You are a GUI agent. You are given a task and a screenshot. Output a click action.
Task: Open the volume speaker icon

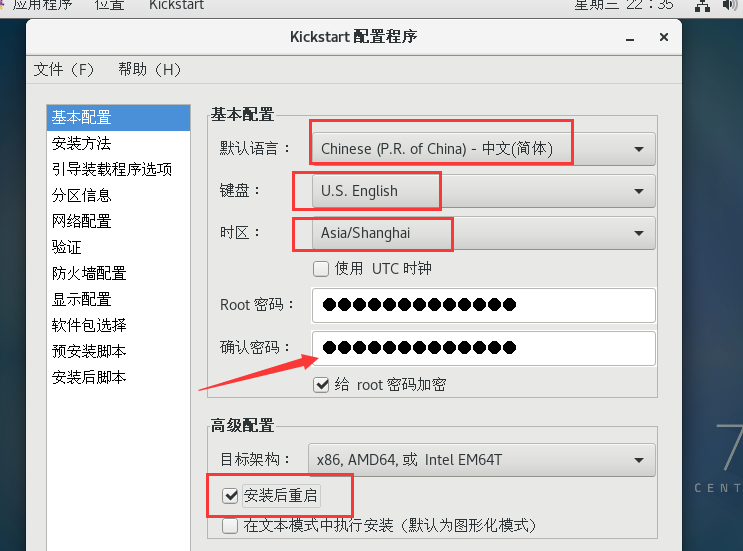[730, 5]
